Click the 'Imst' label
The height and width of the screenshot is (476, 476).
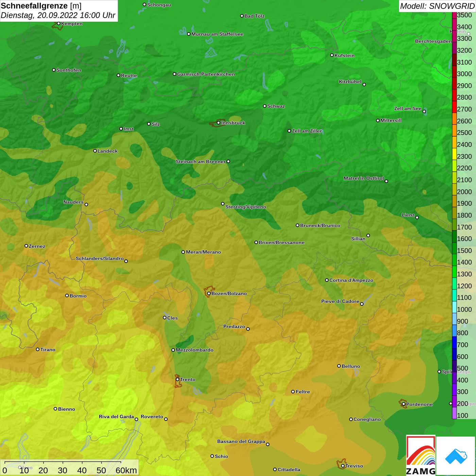[129, 129]
